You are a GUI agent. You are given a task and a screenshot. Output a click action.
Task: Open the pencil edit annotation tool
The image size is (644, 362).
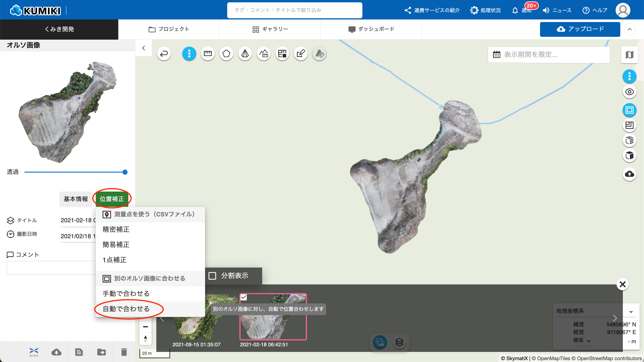(300, 53)
